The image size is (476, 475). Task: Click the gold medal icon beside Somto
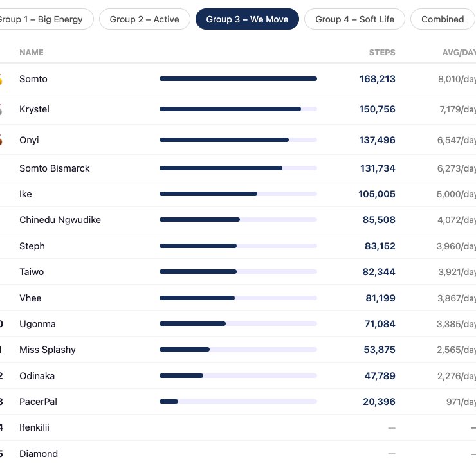[x=1, y=79]
